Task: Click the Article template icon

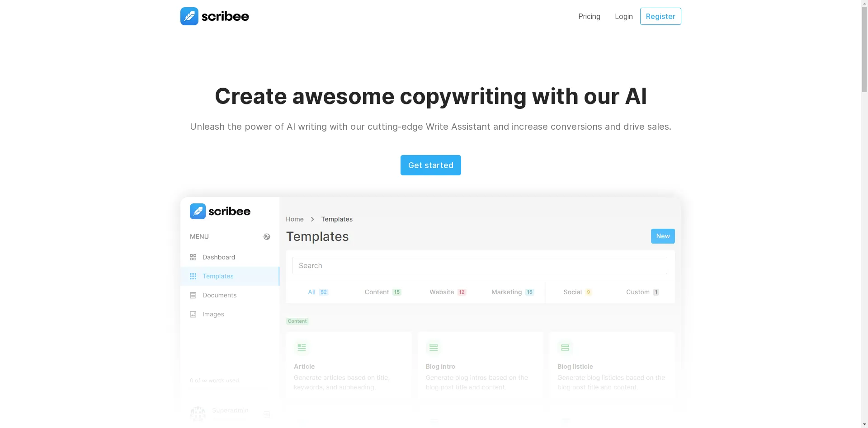Action: click(x=302, y=348)
